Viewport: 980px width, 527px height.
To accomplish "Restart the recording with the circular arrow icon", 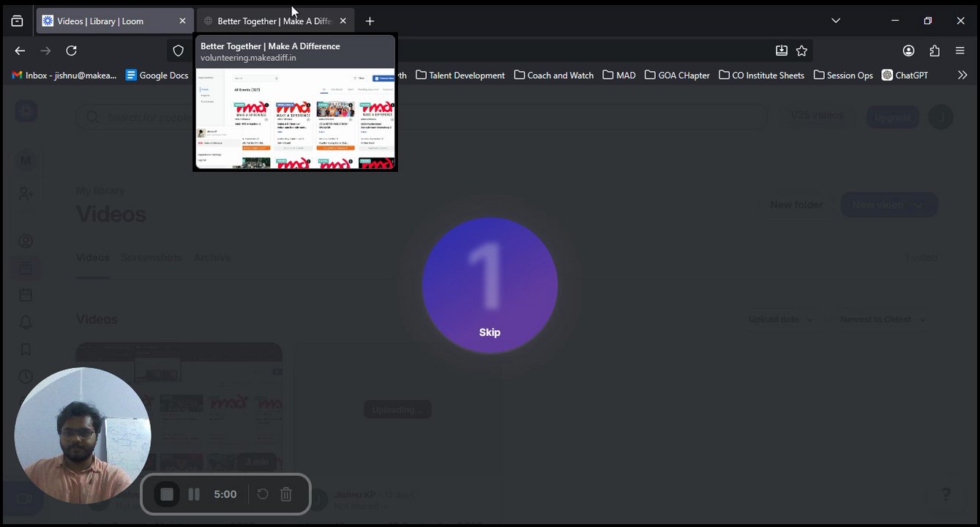I will point(263,495).
